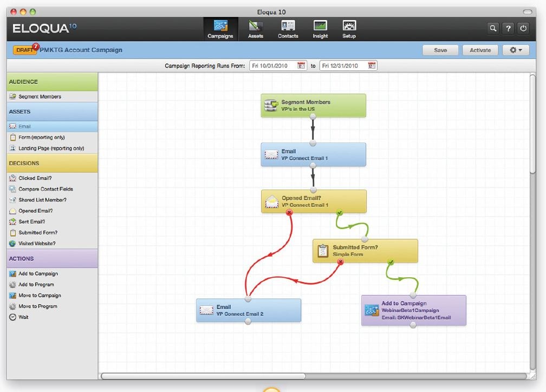
Task: Open calendar picker for start date
Action: point(301,66)
